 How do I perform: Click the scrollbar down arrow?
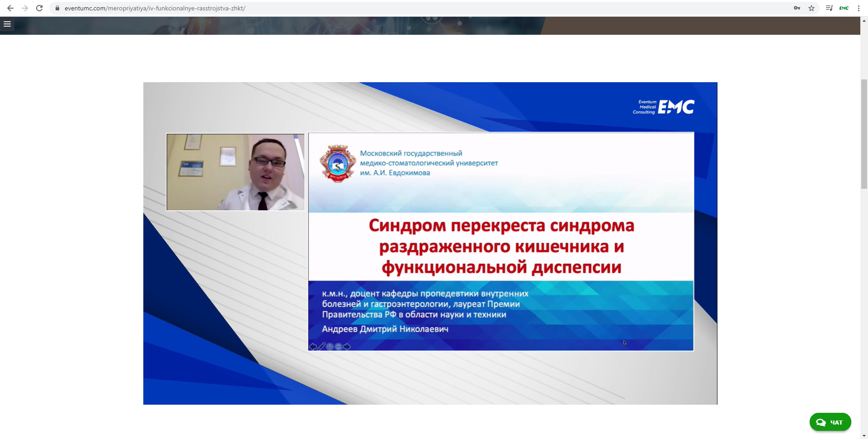pyautogui.click(x=864, y=436)
